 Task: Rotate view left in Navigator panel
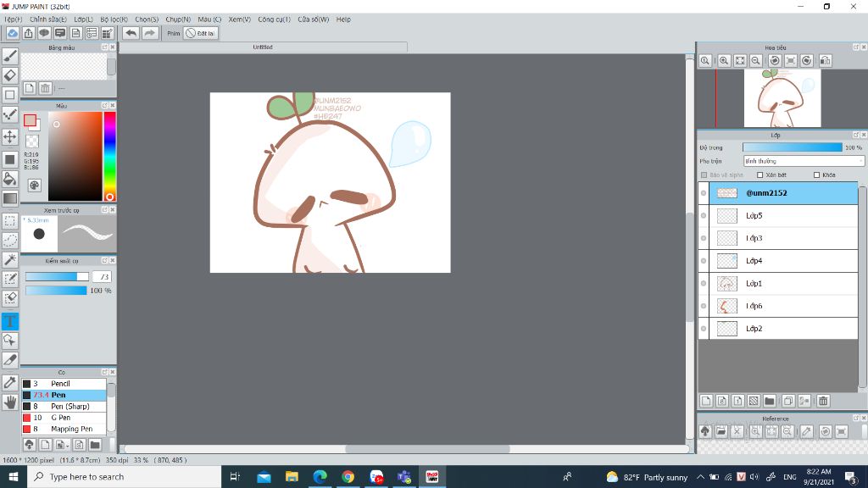pos(775,61)
